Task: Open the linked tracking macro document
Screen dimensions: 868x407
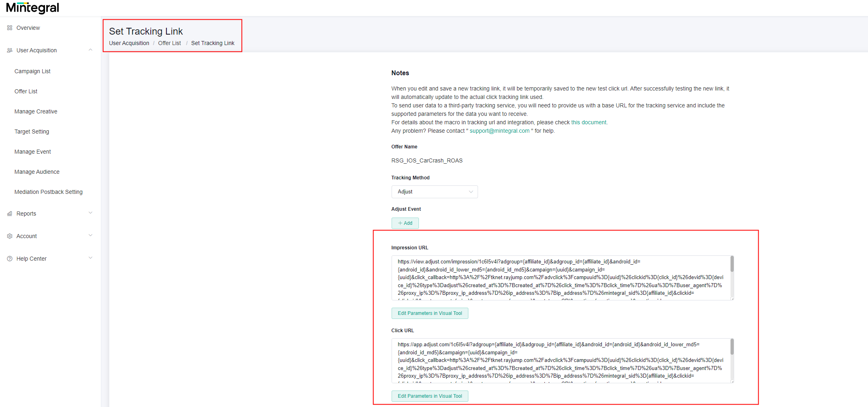Action: [589, 122]
